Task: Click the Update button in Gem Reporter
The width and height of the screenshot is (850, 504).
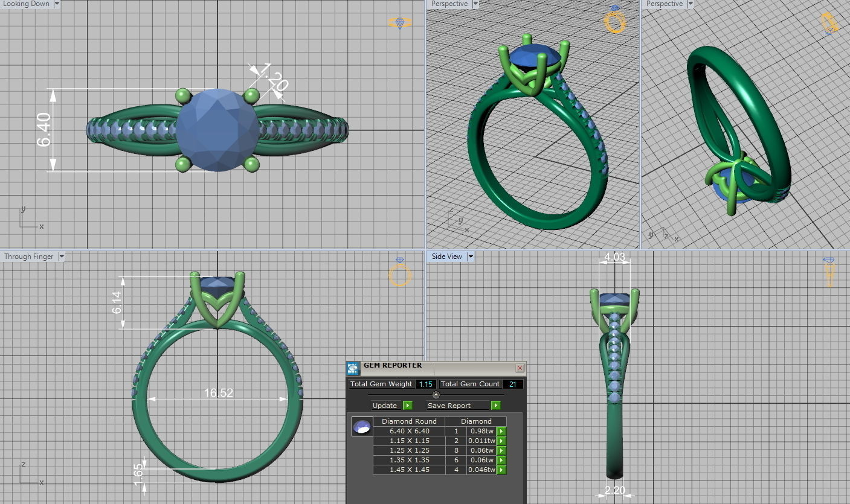Action: [385, 406]
